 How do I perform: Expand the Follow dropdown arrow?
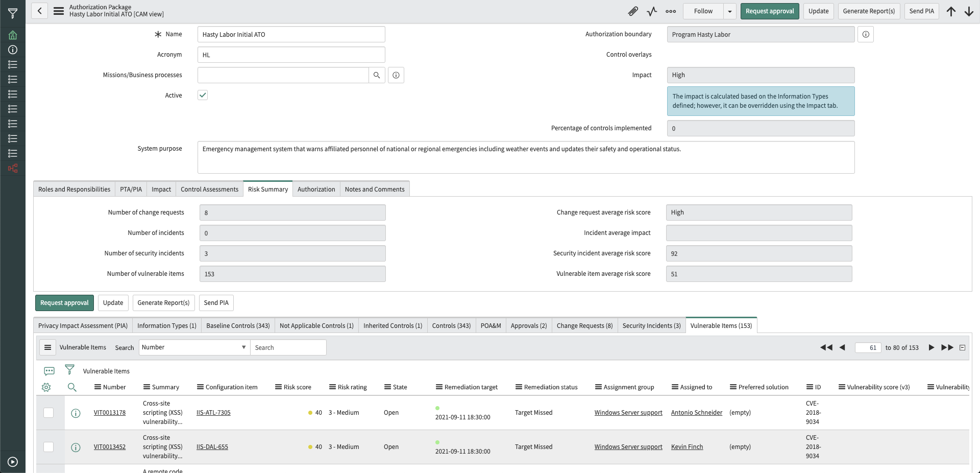[730, 11]
